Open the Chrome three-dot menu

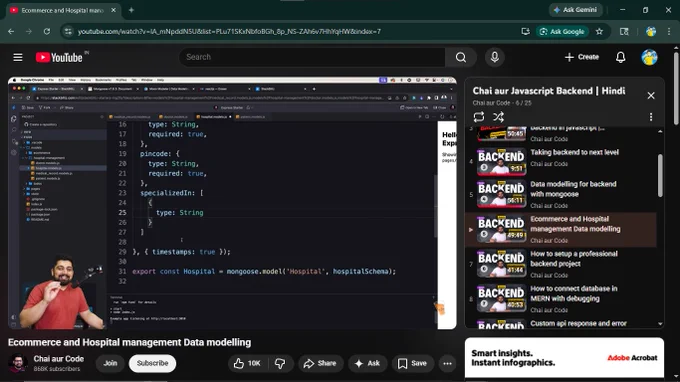coord(668,31)
